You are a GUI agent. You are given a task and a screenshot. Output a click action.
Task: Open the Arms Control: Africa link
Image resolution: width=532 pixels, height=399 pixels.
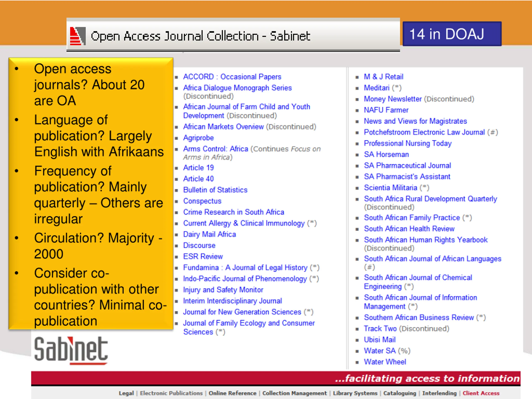(216, 149)
